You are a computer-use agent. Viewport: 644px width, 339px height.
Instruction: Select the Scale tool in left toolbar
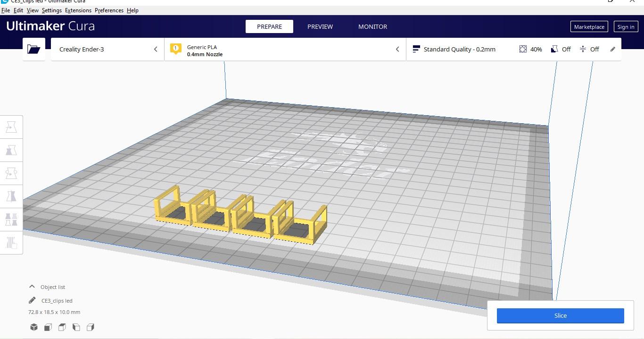11,150
